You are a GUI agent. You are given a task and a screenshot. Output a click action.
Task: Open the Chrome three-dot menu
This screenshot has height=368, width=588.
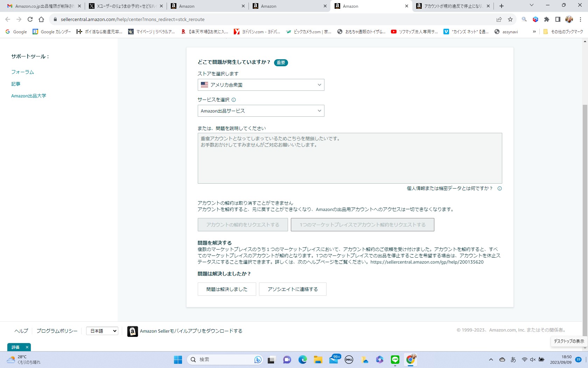click(x=580, y=19)
